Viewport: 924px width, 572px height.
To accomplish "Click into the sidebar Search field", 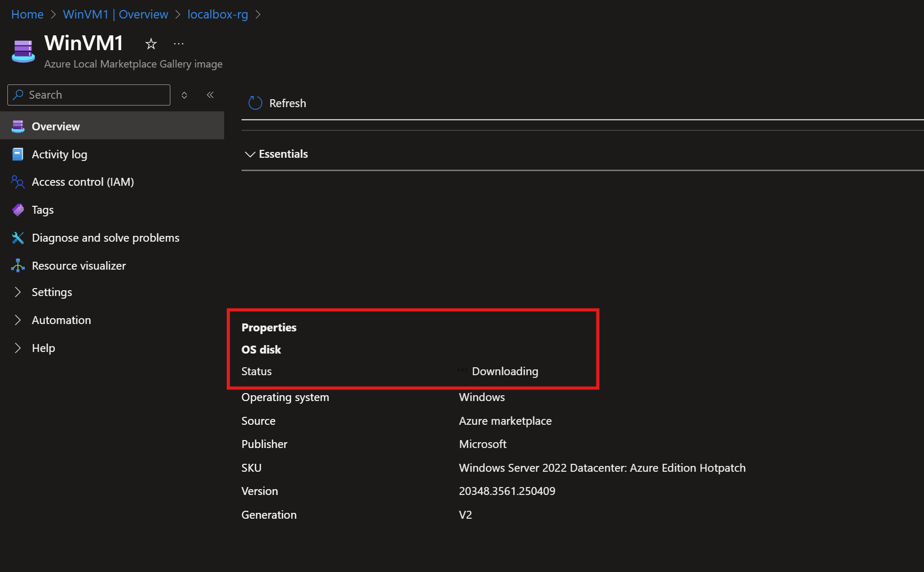I will [89, 95].
